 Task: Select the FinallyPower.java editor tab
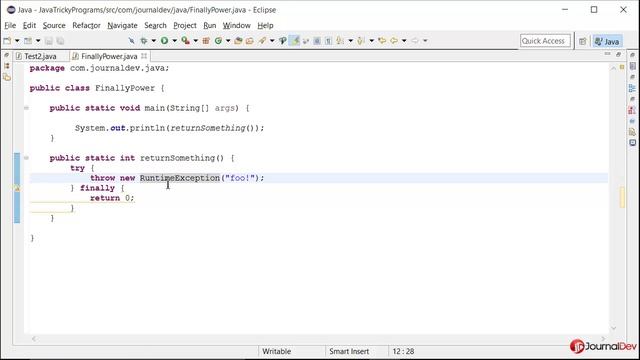(109, 56)
